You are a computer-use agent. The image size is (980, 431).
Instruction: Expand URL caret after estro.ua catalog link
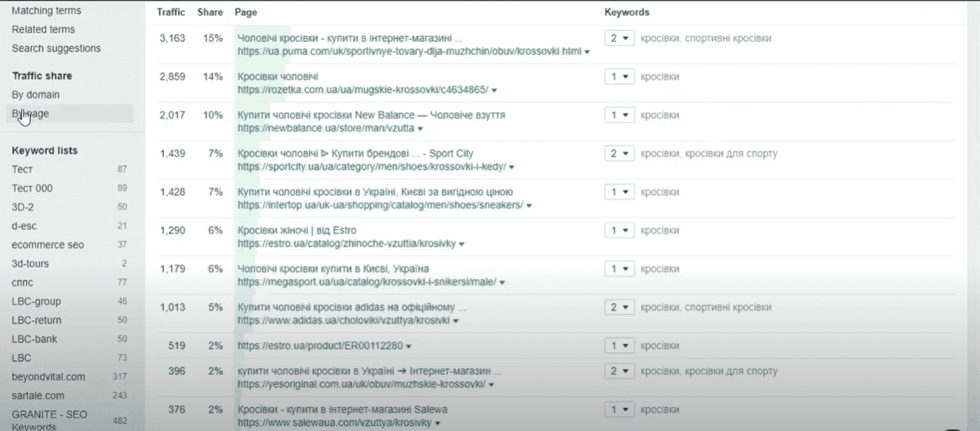[462, 243]
